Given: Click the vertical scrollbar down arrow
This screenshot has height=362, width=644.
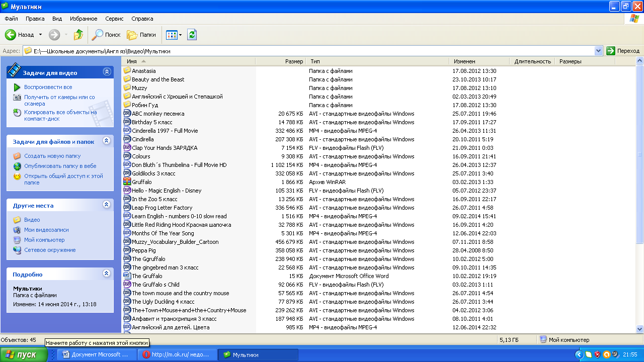Looking at the screenshot, I should click(639, 329).
